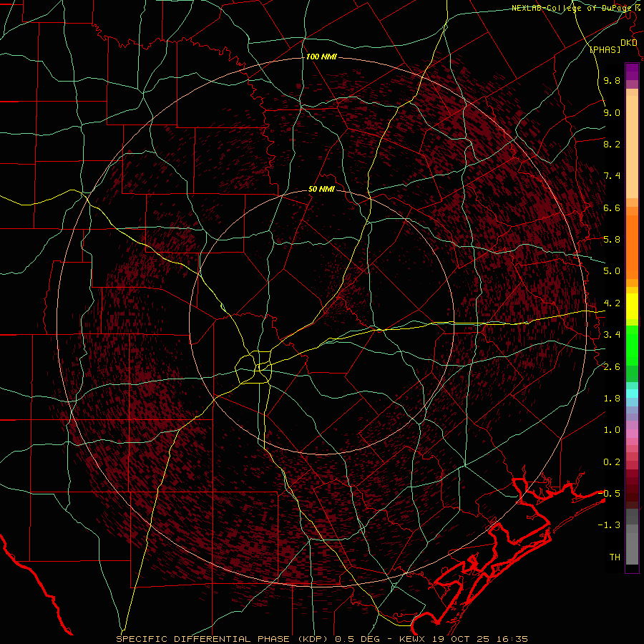Pick the cyan segment of the color scale
Screen dimensions: 644x644
[632, 394]
